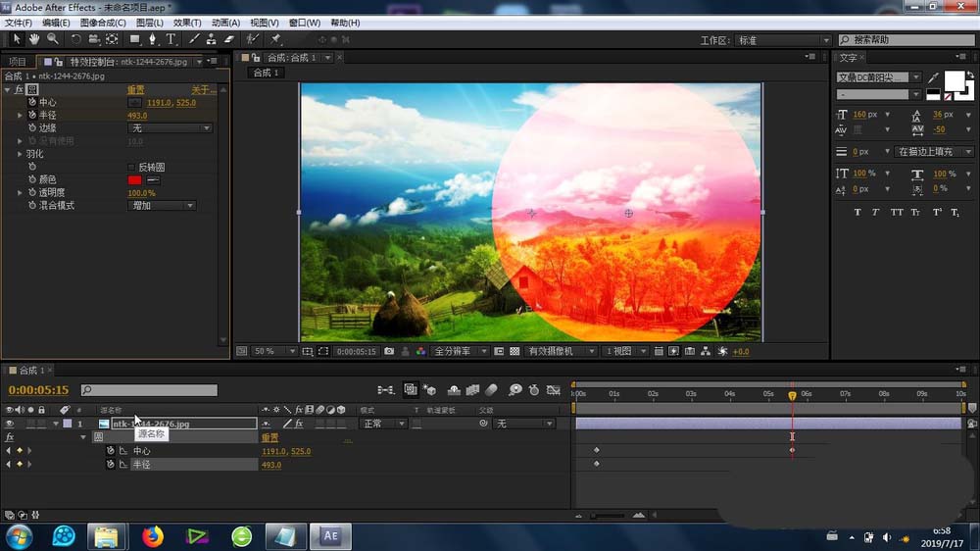Toggle the fx switch of the 圆 effect
Screen dimensions: 980x551
19,89
